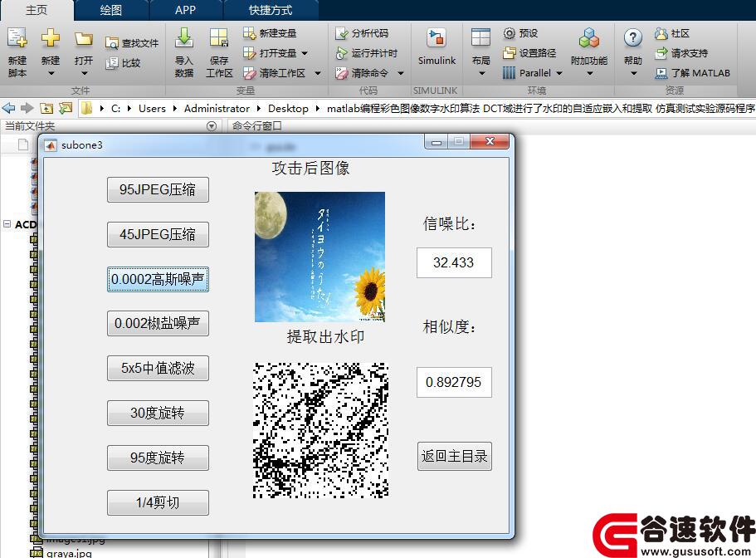
Task: Switch to the 快捷方式 tab
Action: click(x=271, y=10)
